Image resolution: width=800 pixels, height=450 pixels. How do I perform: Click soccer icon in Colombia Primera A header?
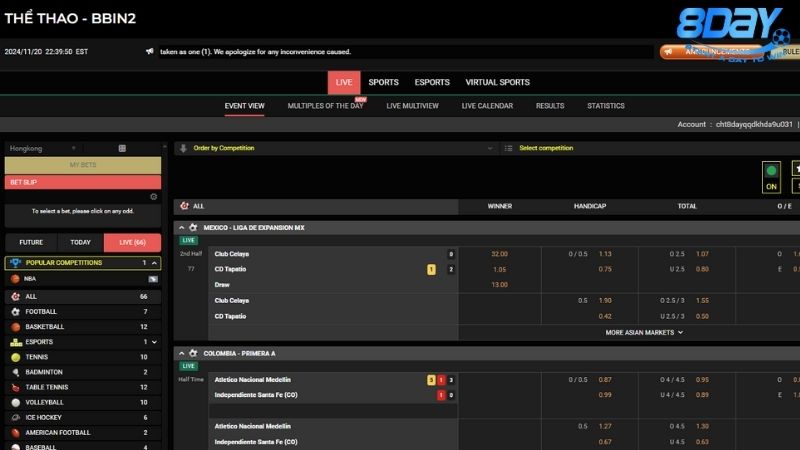pos(193,353)
